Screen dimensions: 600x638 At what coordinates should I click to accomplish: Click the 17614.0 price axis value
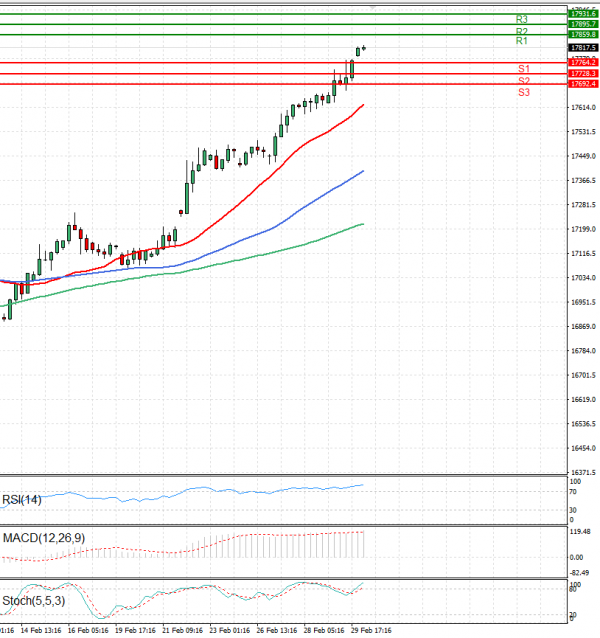(583, 107)
